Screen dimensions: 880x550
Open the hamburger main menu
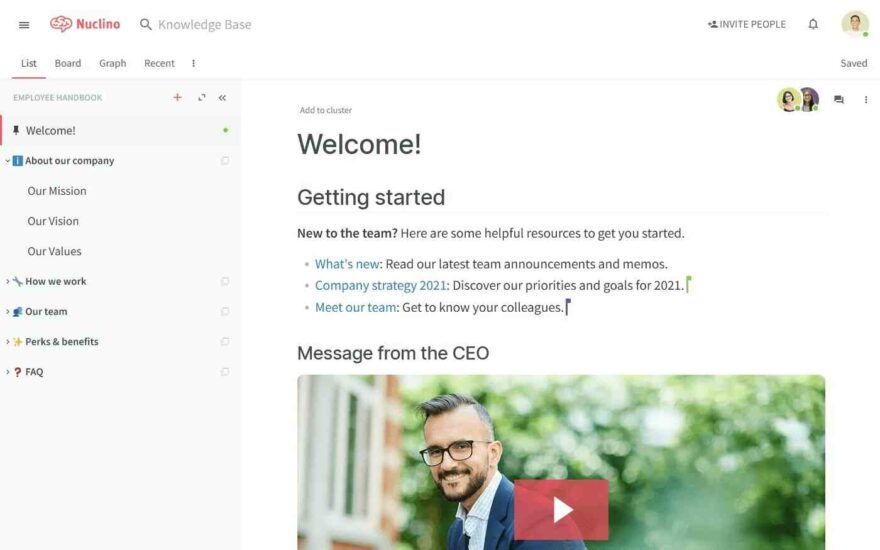point(24,25)
